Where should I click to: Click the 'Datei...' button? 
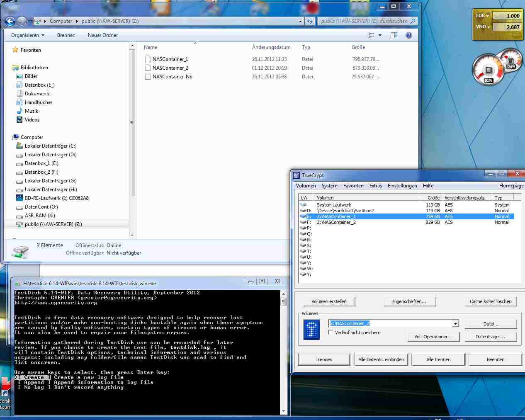[x=491, y=324]
